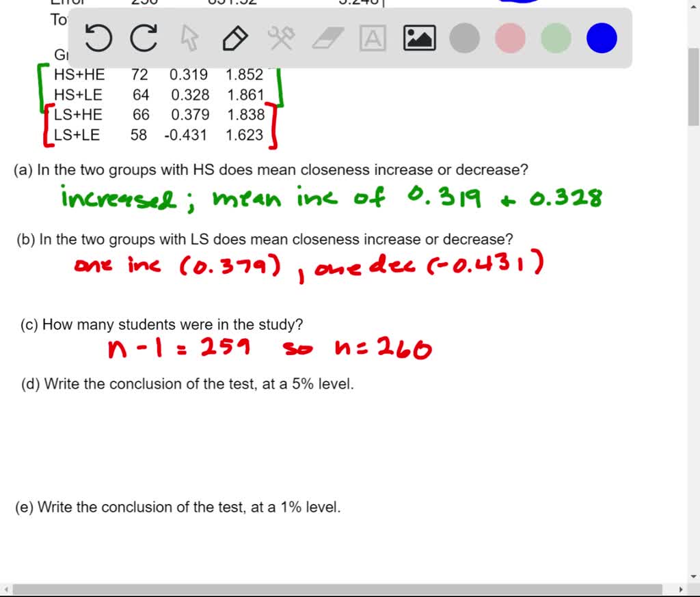
Task: Pick the blue ink color swatch
Action: pyautogui.click(x=600, y=38)
